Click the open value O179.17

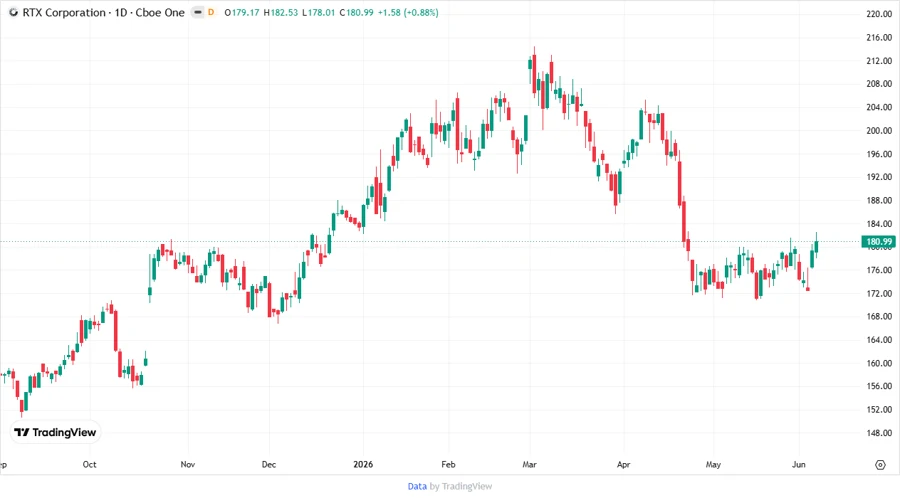[242, 13]
